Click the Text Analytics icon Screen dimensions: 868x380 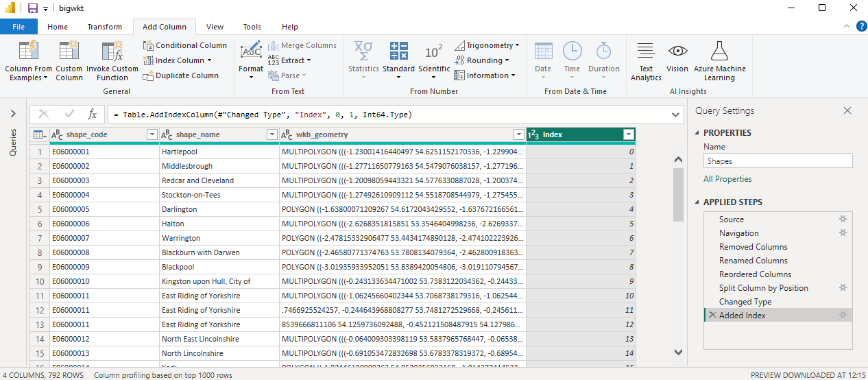645,51
